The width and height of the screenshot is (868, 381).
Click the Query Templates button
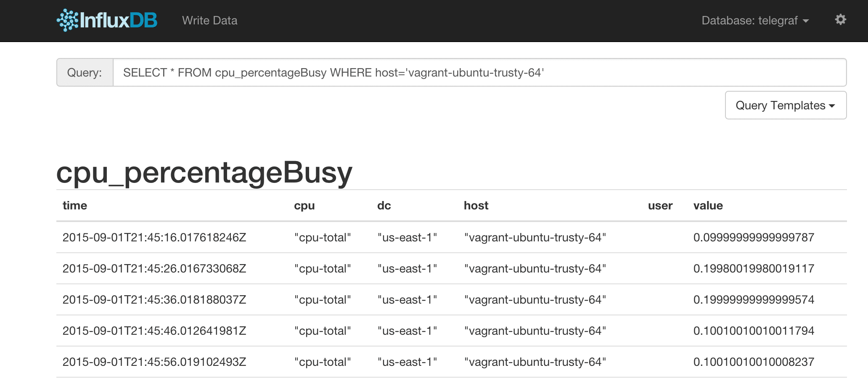[785, 105]
